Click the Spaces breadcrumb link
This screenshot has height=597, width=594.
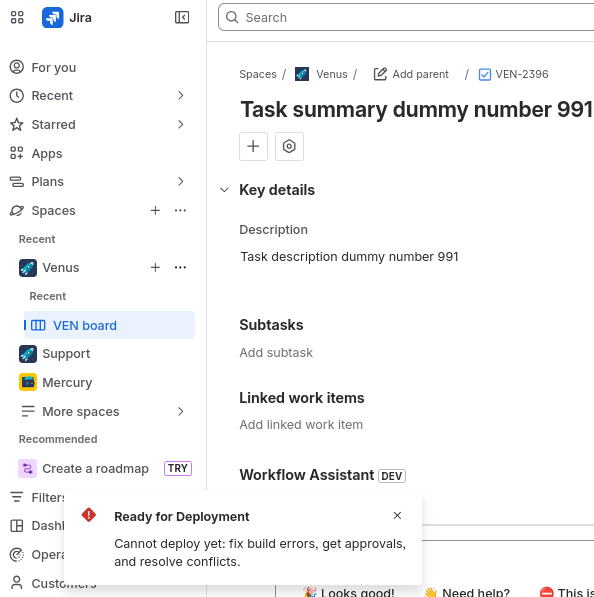(x=258, y=74)
